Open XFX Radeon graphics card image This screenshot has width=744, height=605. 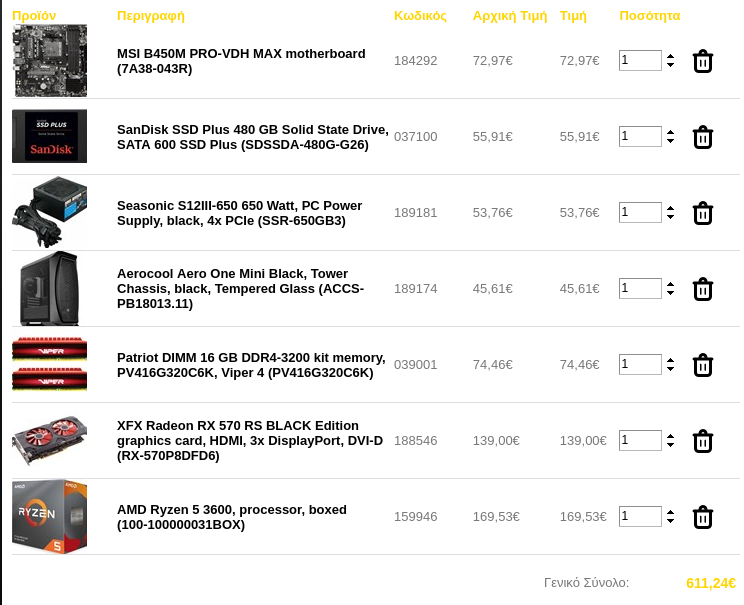click(49, 441)
